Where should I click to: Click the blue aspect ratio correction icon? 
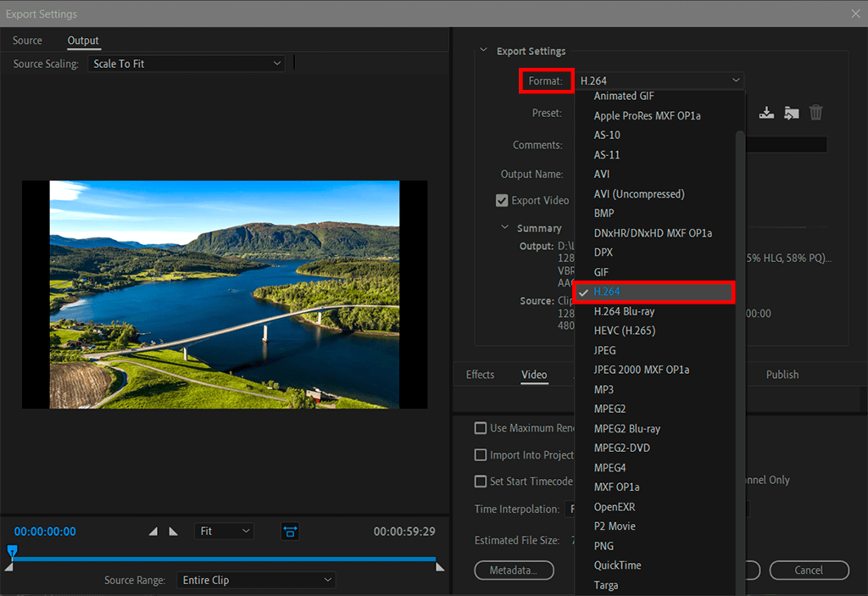tap(290, 532)
